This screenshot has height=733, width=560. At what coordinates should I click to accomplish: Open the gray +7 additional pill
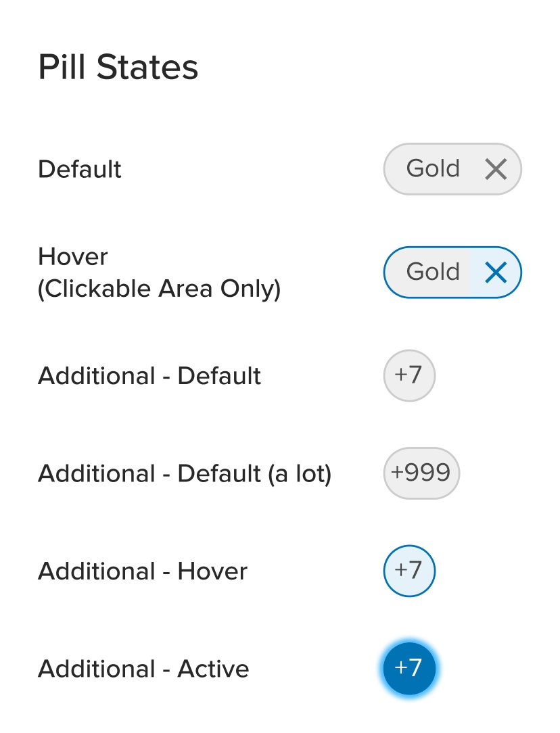click(x=409, y=375)
